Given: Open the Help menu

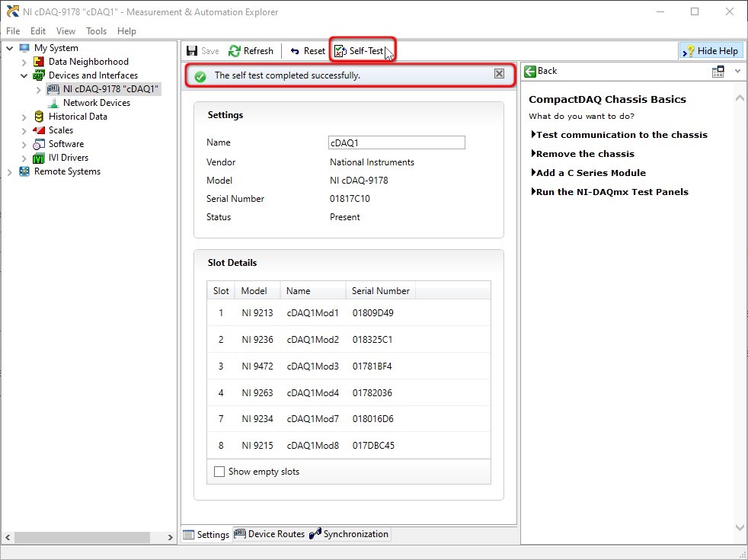Looking at the screenshot, I should 127,31.
